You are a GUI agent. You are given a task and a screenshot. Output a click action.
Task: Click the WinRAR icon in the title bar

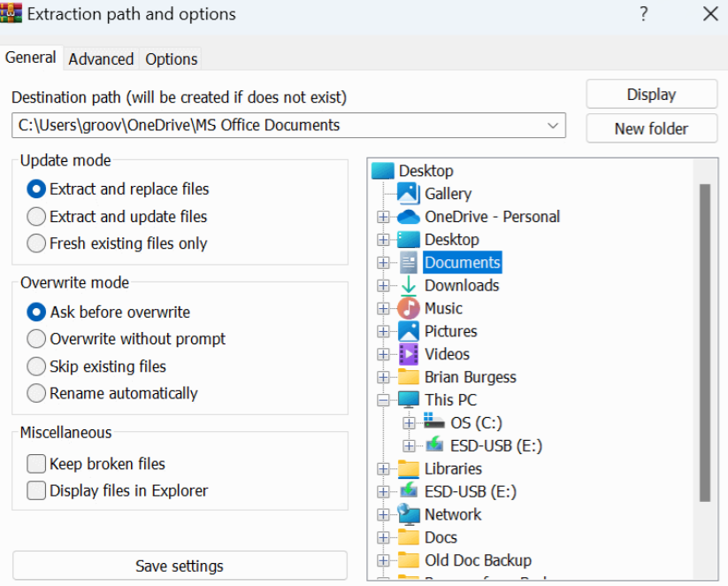pos(12,13)
